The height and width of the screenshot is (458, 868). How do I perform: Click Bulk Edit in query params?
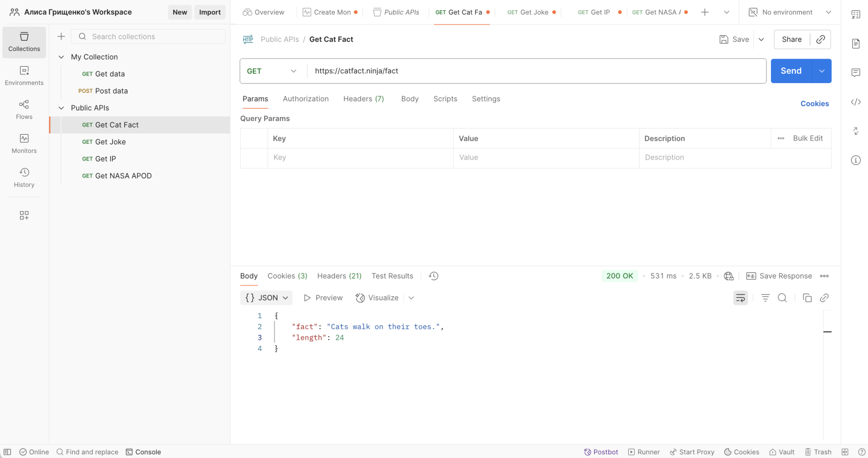point(808,138)
